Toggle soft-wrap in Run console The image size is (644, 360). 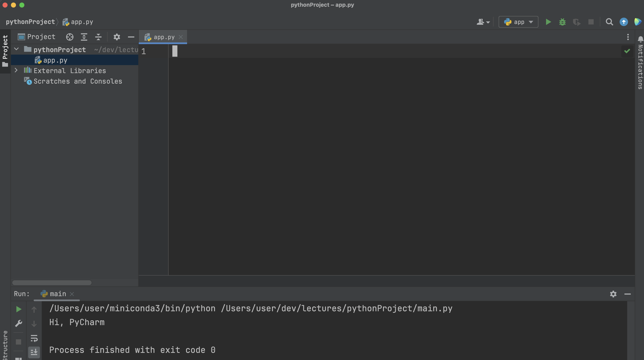34,338
